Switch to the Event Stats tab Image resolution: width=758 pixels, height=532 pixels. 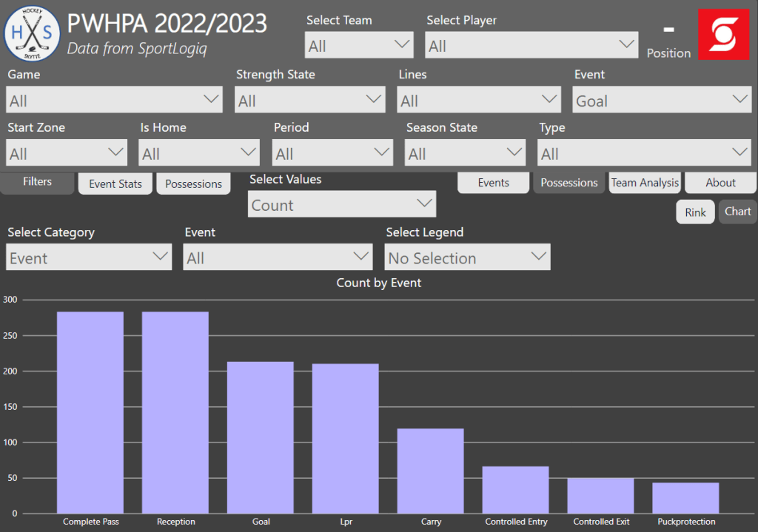[x=115, y=184]
